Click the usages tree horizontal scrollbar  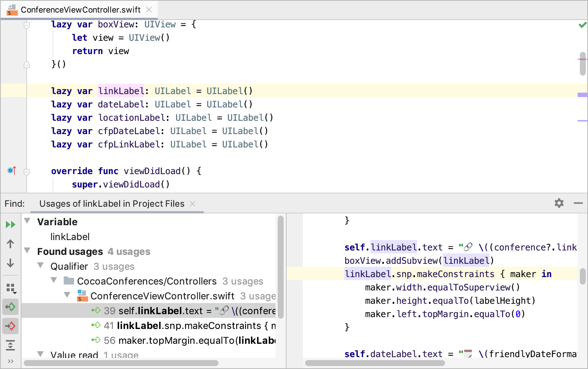[121, 363]
